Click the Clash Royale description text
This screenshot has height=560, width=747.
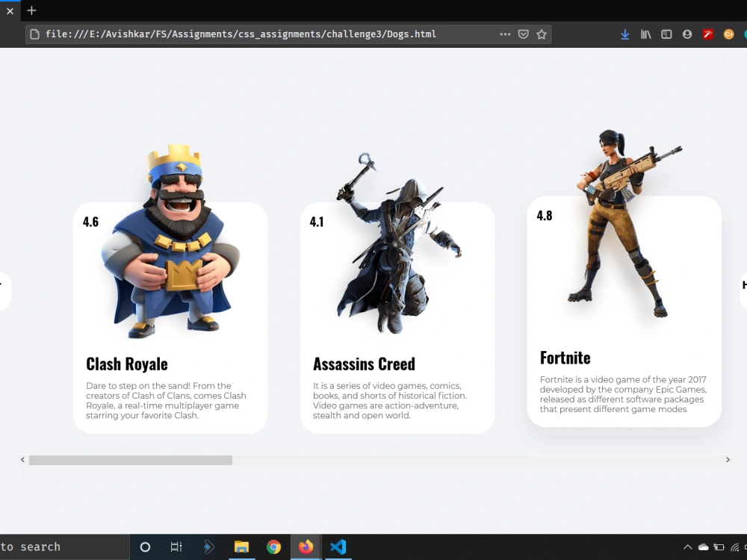pyautogui.click(x=167, y=400)
